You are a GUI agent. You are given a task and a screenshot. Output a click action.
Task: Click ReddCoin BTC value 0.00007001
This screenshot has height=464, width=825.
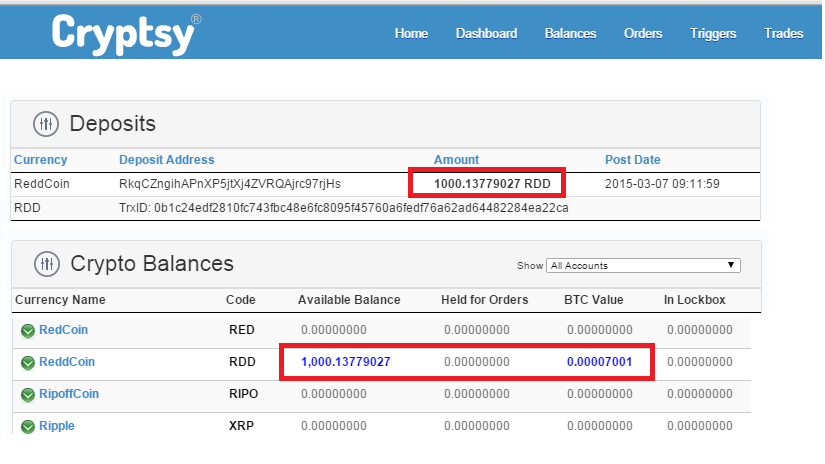pos(599,362)
